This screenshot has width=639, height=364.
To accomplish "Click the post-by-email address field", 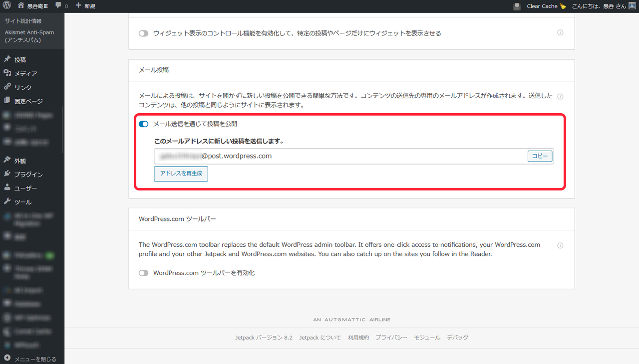I will click(x=339, y=156).
